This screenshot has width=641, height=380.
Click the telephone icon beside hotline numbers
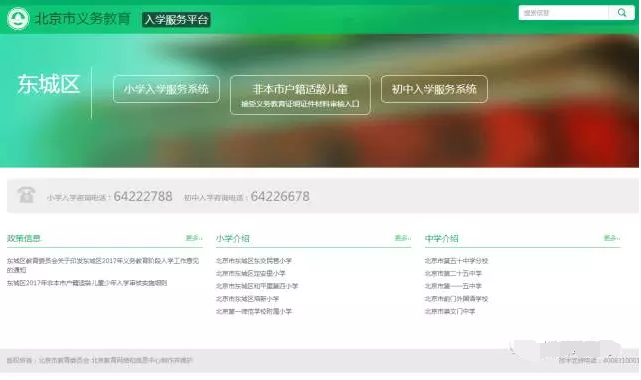coord(27,195)
